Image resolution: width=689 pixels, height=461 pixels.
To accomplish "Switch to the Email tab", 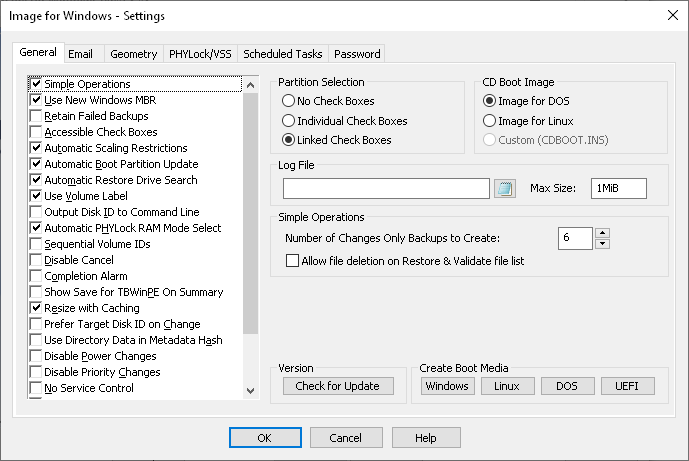I will (x=82, y=53).
